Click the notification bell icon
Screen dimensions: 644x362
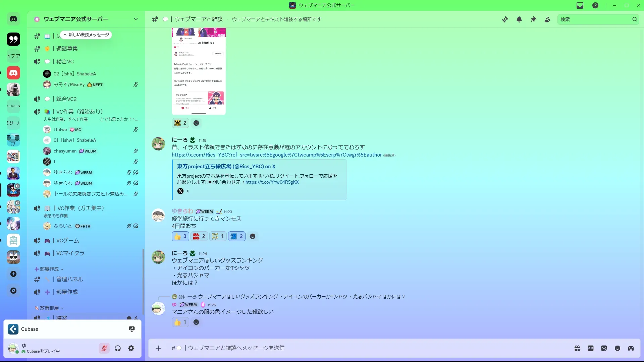pos(519,19)
